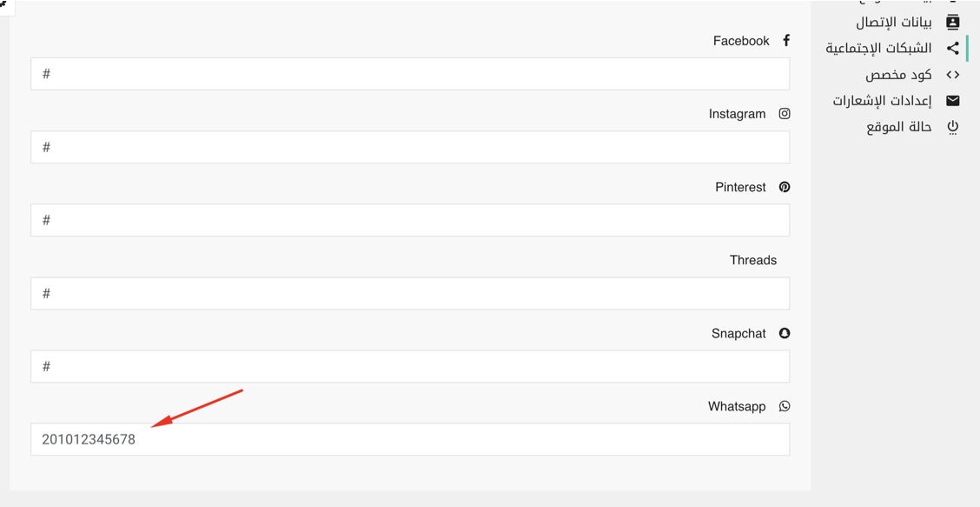Click the code brackets icon beside كود مخصص

(952, 75)
